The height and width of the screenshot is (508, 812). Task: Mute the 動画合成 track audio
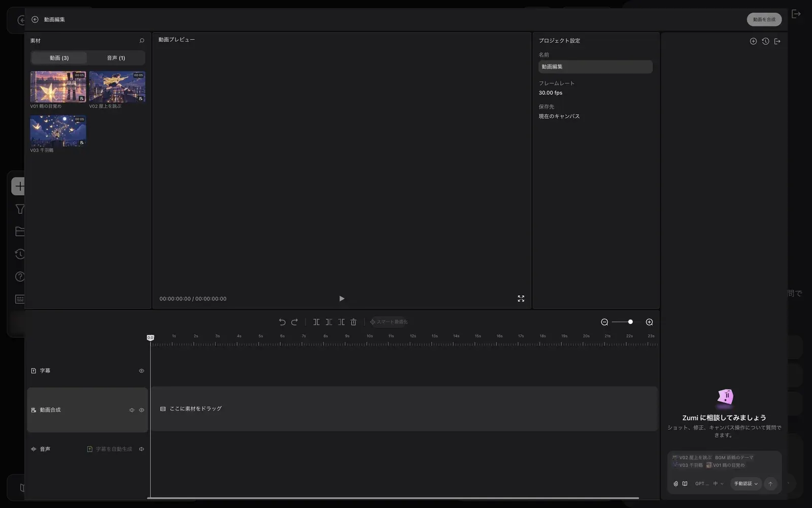pos(131,410)
